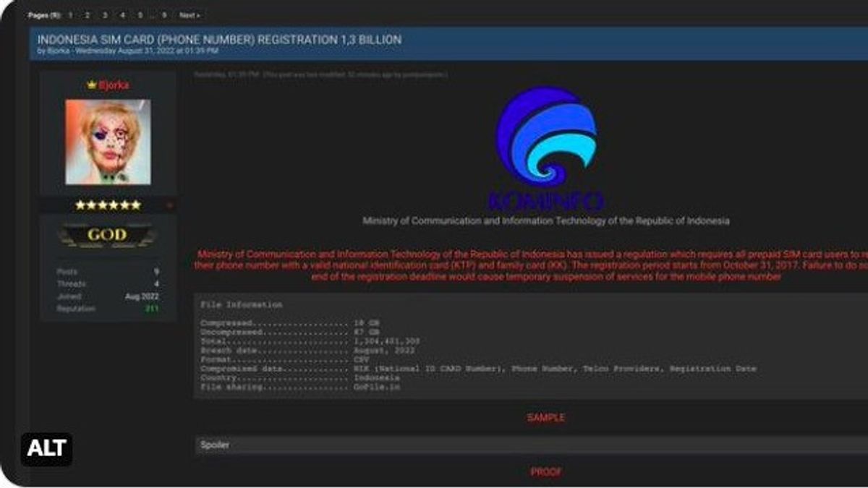Click the thread title heading

pos(219,39)
